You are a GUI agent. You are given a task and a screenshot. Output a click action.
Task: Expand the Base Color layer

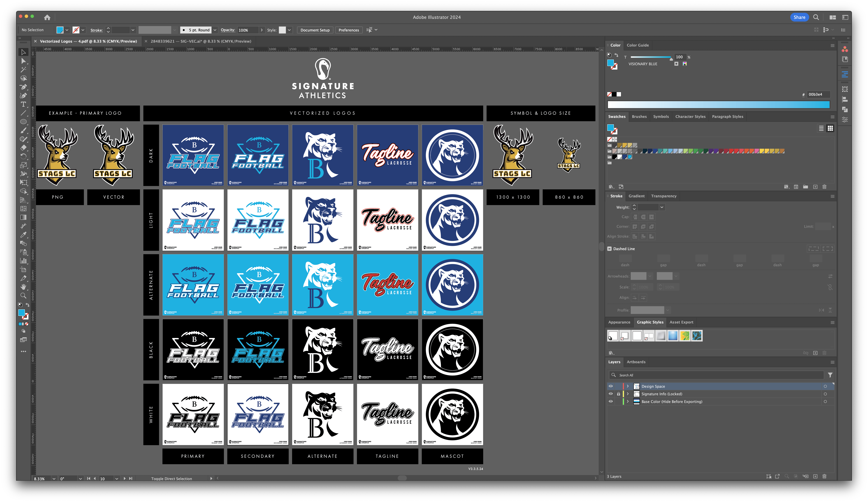[628, 402]
